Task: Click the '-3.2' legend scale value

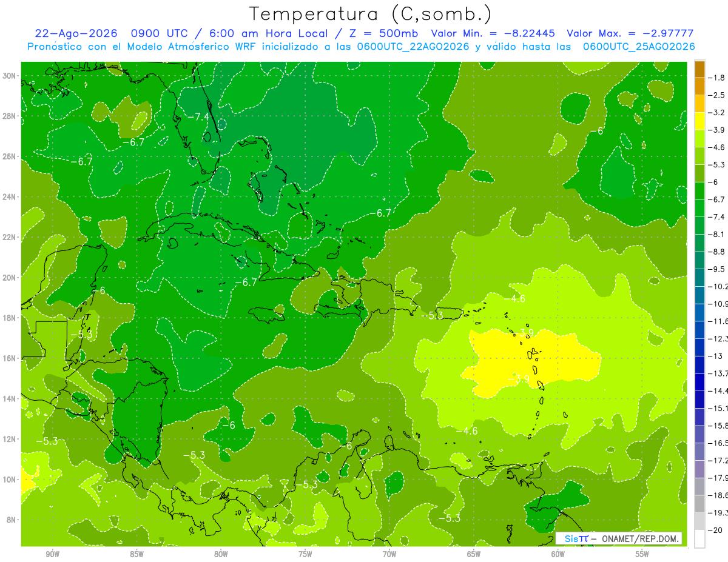Action: [x=716, y=113]
